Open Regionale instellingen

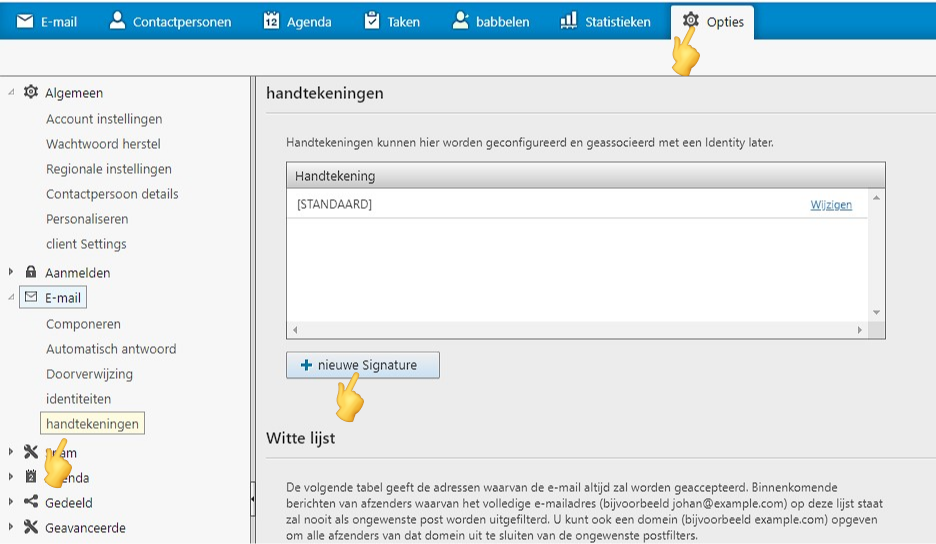(x=109, y=169)
